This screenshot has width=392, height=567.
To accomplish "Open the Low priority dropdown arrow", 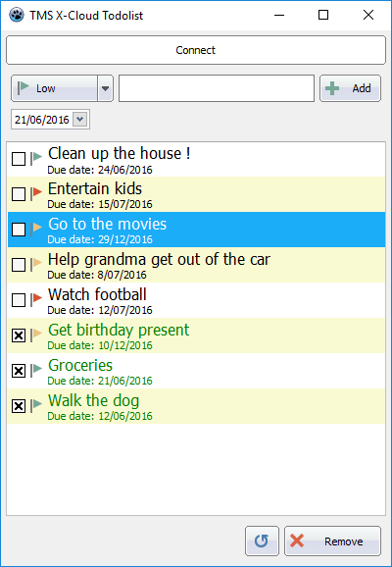I will coord(105,88).
